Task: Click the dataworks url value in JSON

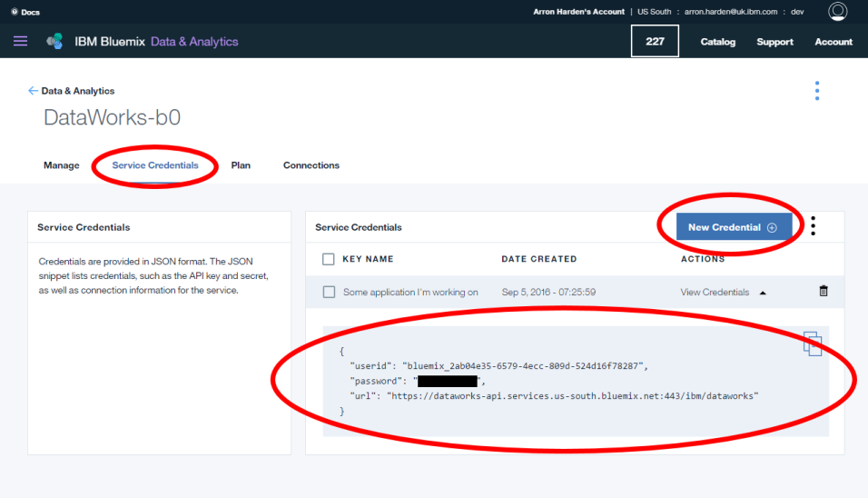Action: pos(572,396)
